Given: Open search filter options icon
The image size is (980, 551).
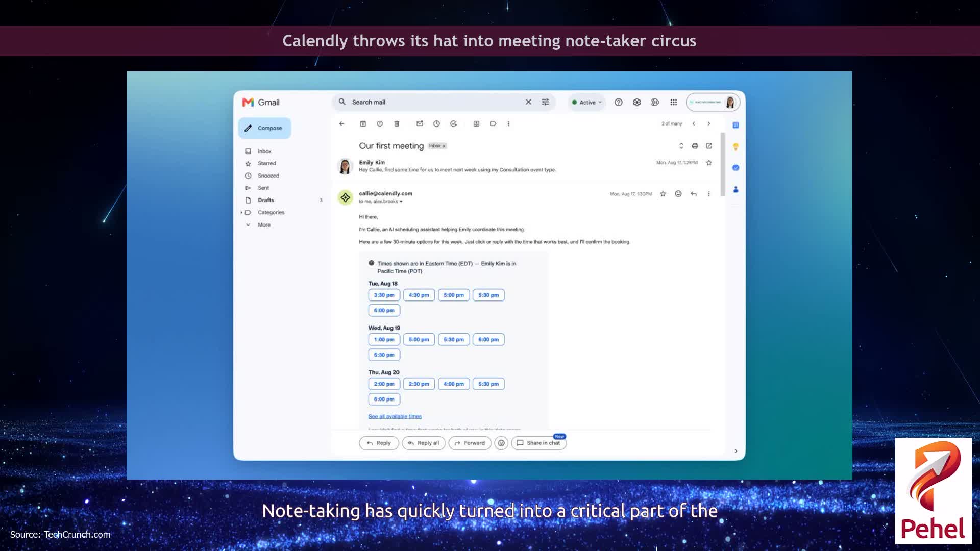Looking at the screenshot, I should tap(545, 102).
